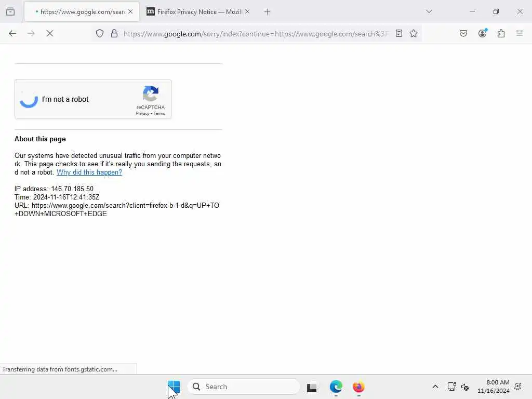Bookmark this page with star icon

(413, 33)
